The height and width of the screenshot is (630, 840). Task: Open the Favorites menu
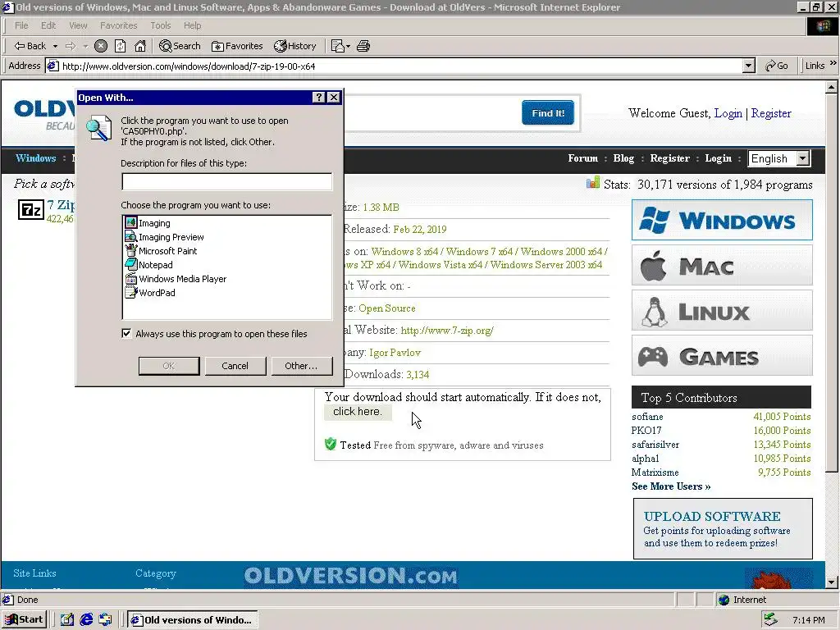pyautogui.click(x=118, y=25)
